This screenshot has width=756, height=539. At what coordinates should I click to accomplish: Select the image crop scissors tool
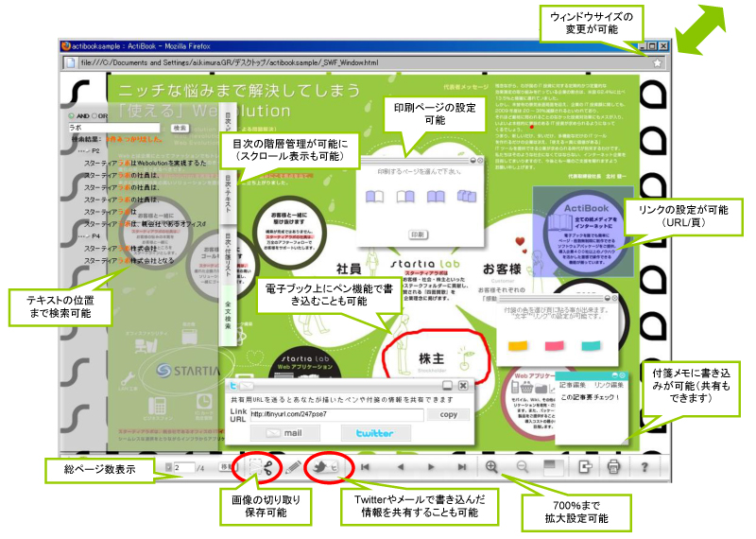coord(262,467)
